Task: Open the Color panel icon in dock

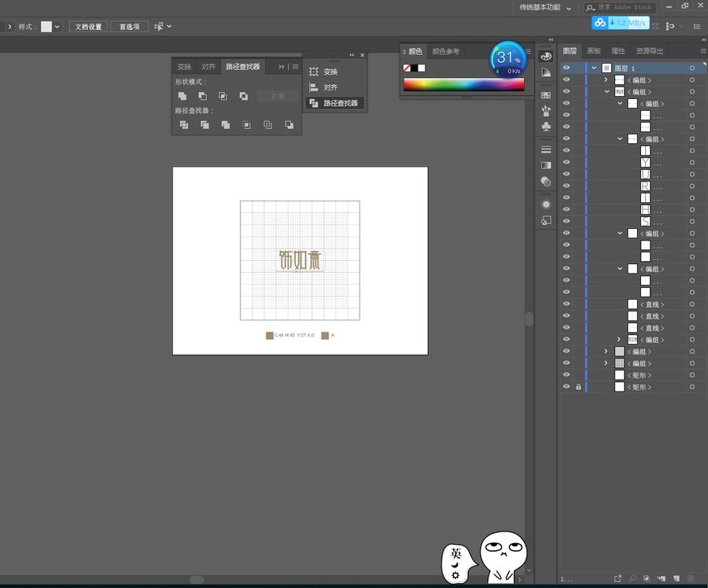Action: pyautogui.click(x=546, y=56)
